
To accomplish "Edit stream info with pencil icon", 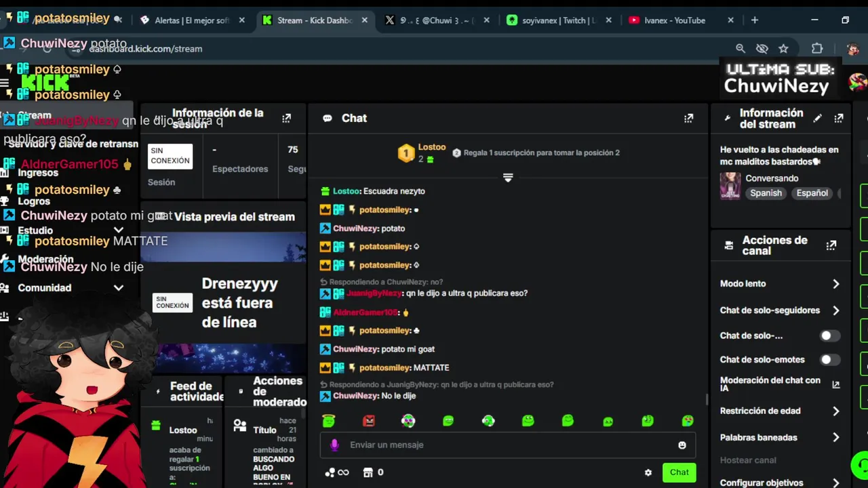I will coord(818,118).
